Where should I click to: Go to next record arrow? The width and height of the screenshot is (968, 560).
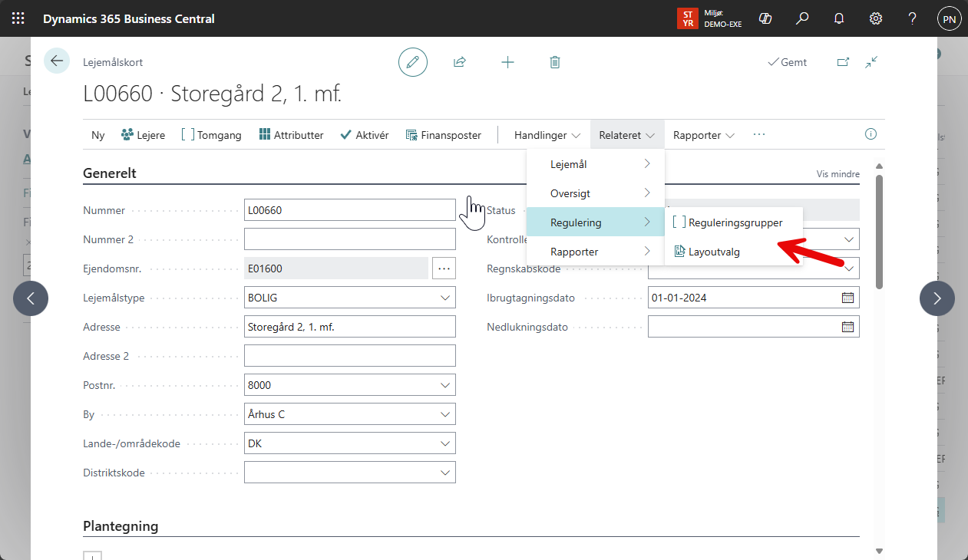937,298
